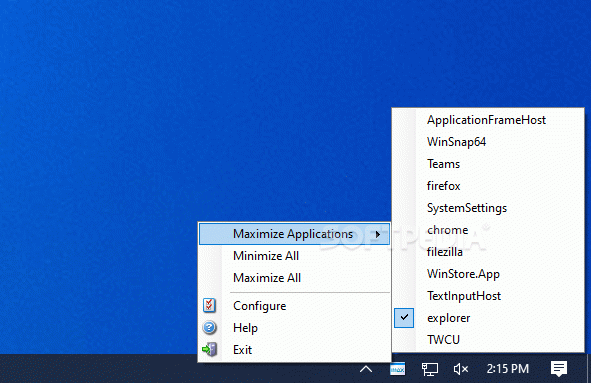Click the Exit door icon
Screen dimensions: 591x383
point(209,349)
